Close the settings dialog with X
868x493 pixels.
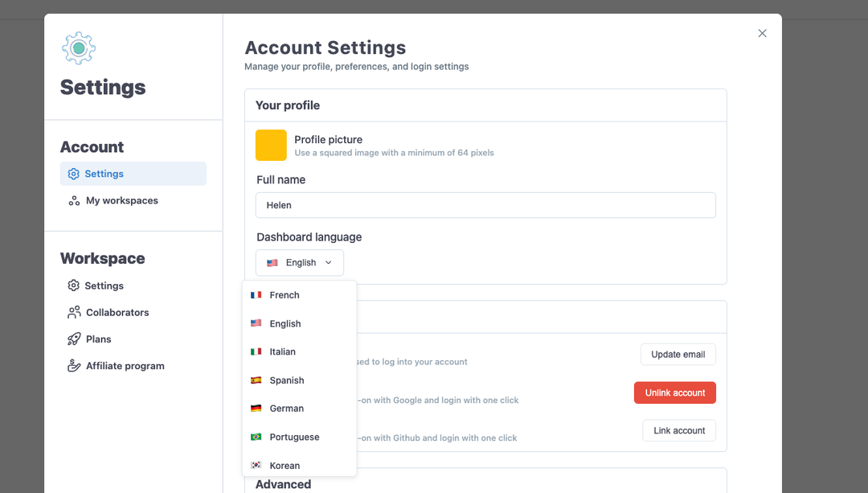pyautogui.click(x=762, y=33)
